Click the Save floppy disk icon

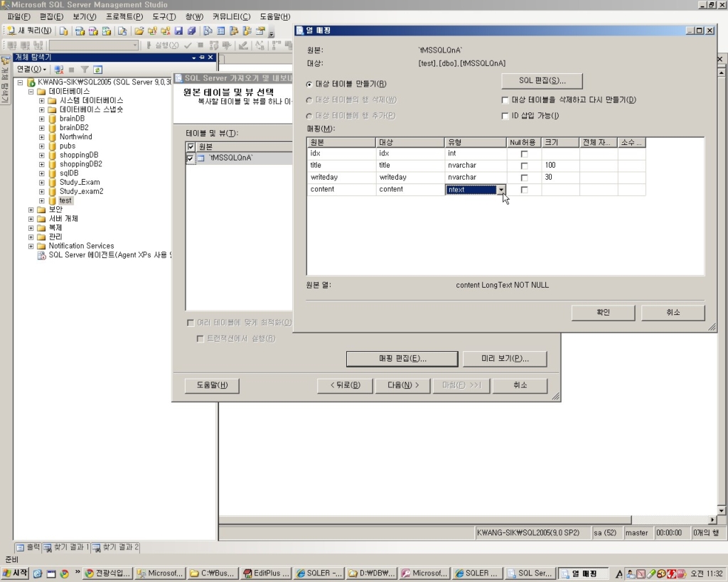(x=178, y=31)
